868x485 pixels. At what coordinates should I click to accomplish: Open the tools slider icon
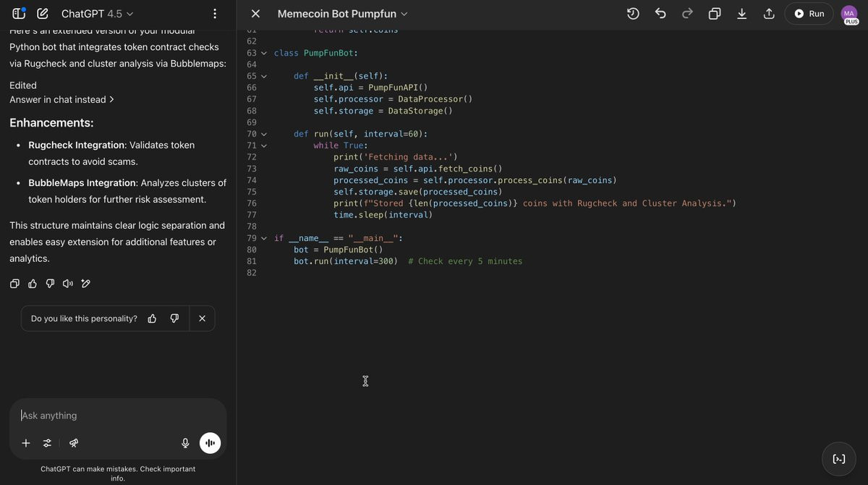click(x=47, y=443)
